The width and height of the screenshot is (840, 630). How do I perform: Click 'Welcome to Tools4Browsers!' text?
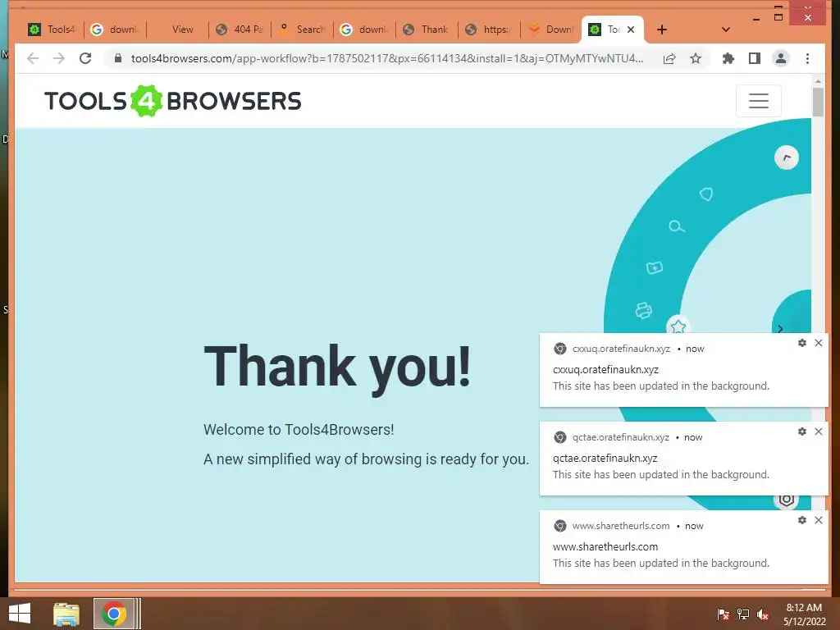299,430
